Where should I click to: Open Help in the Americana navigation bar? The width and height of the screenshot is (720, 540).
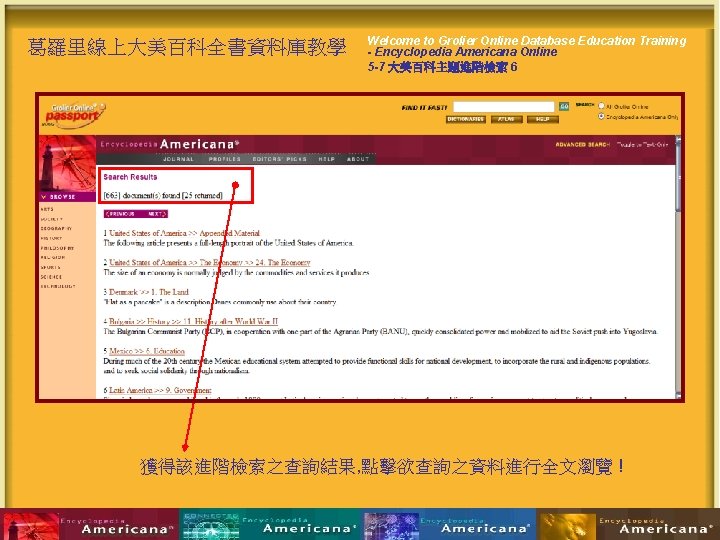click(326, 159)
